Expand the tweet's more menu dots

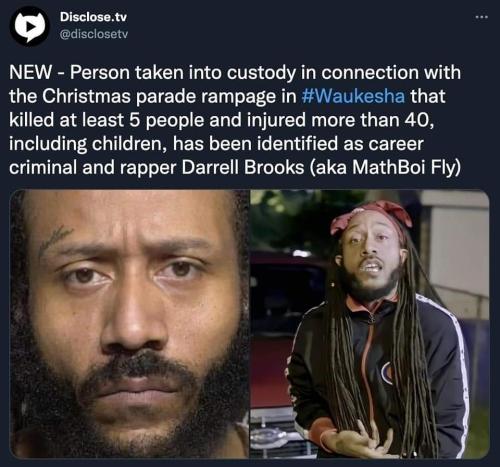tap(482, 17)
